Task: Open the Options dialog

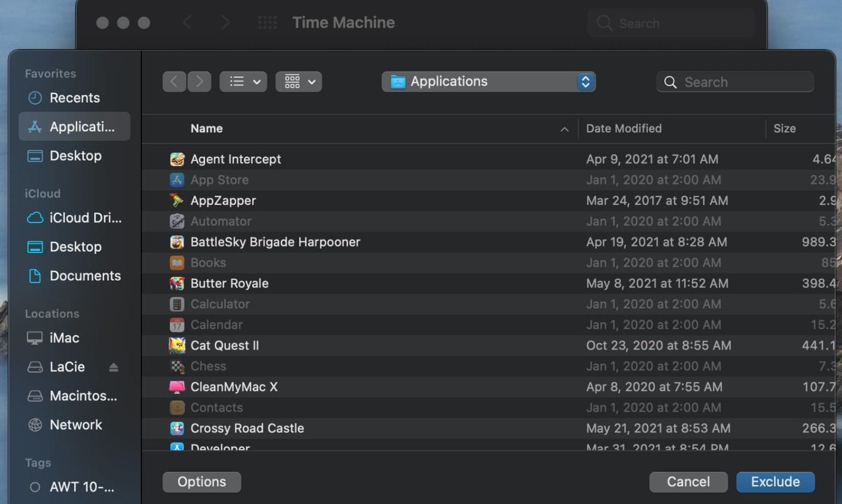Action: pyautogui.click(x=201, y=482)
